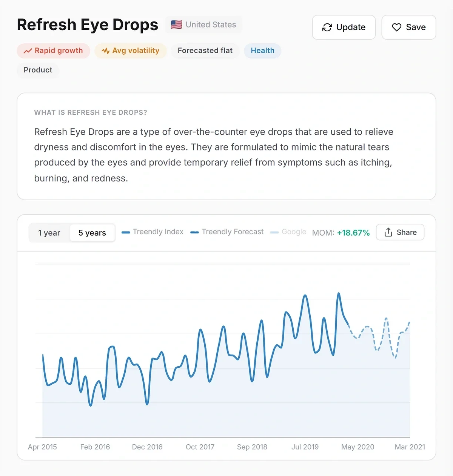Click the Dec 2016 axis label
Viewport: 453px width, 476px height.
coord(147,447)
